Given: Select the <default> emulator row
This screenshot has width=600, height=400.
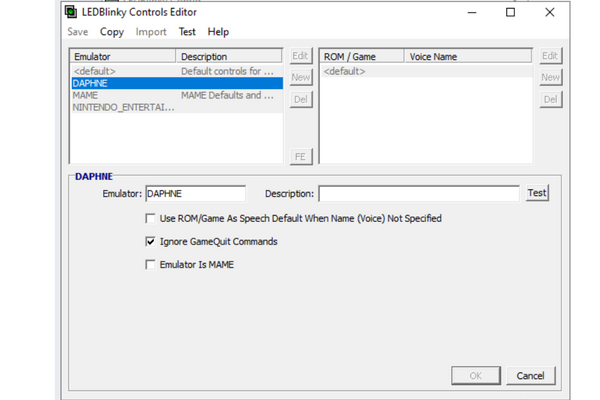Looking at the screenshot, I should tap(177, 71).
